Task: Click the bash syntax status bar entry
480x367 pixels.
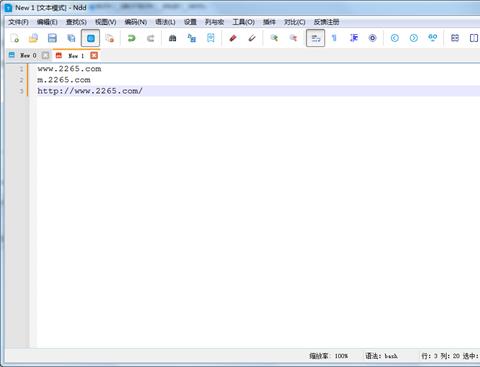Action: pos(381,356)
